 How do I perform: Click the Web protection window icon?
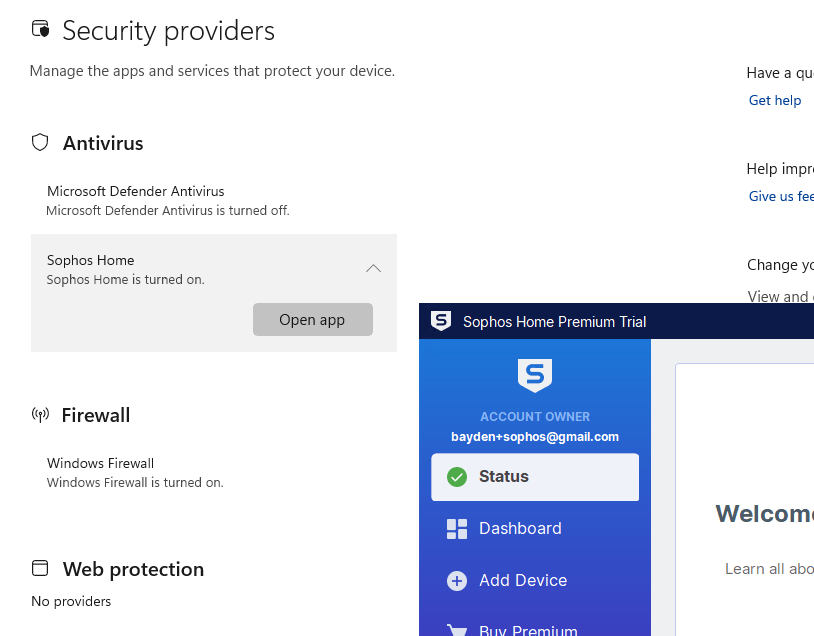click(x=40, y=568)
